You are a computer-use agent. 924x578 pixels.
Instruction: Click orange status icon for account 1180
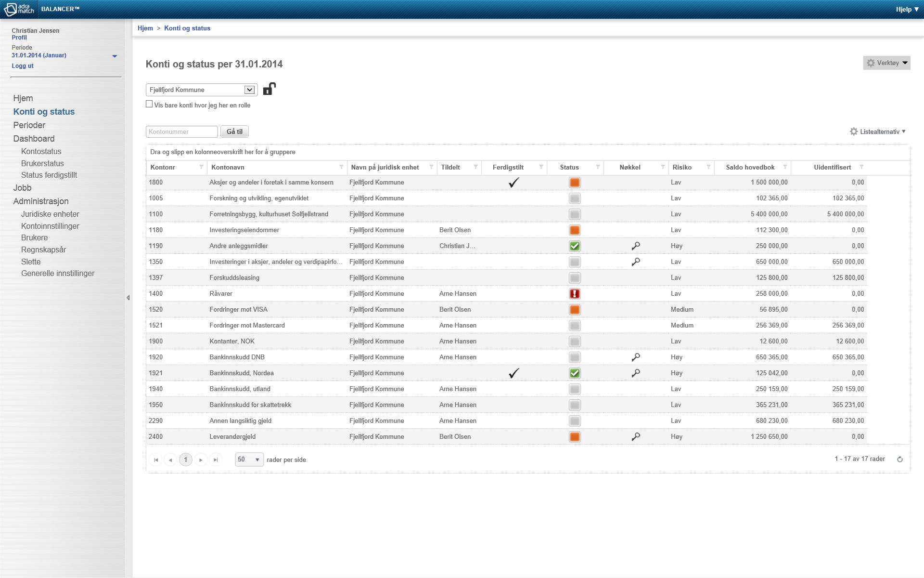point(575,230)
